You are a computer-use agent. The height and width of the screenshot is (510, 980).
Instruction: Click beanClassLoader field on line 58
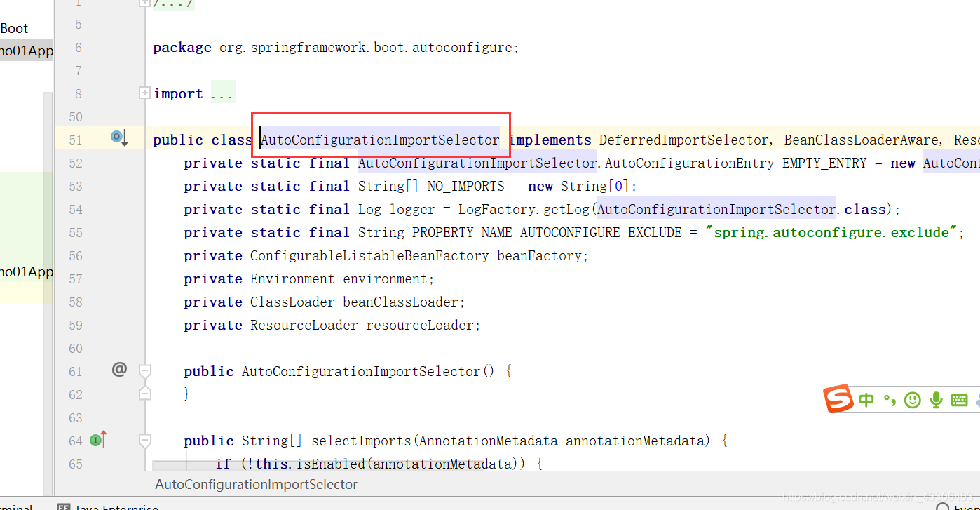(x=400, y=302)
